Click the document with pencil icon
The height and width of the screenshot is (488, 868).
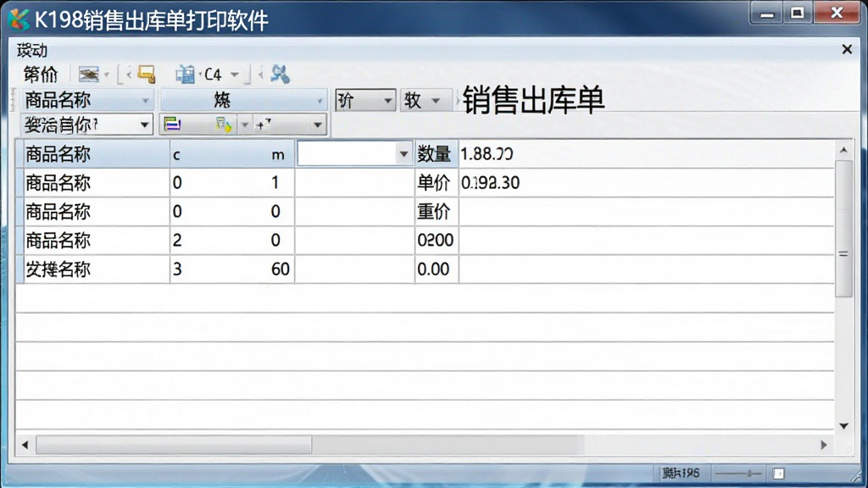point(224,125)
